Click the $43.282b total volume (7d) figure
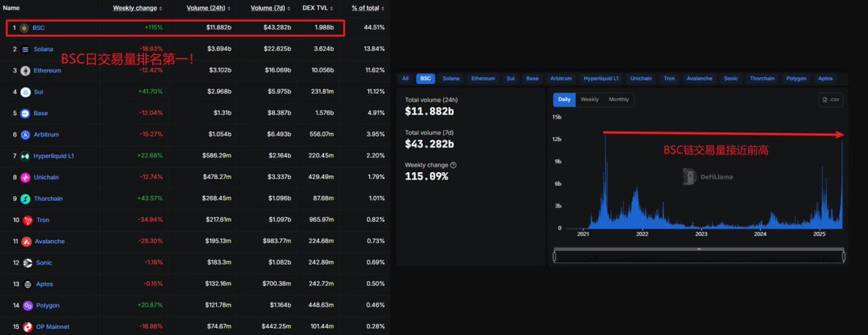Image resolution: width=868 pixels, height=335 pixels. tap(429, 143)
